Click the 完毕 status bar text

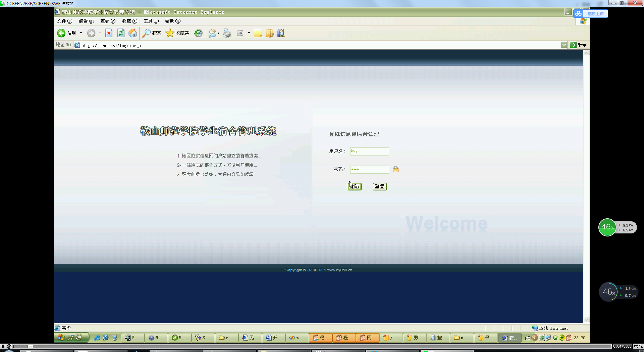coord(66,328)
